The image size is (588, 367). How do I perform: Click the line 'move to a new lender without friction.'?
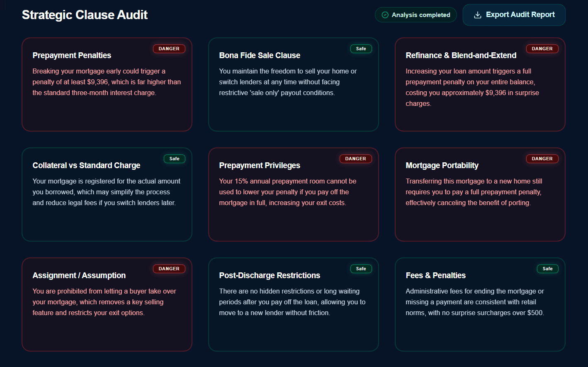pyautogui.click(x=275, y=313)
